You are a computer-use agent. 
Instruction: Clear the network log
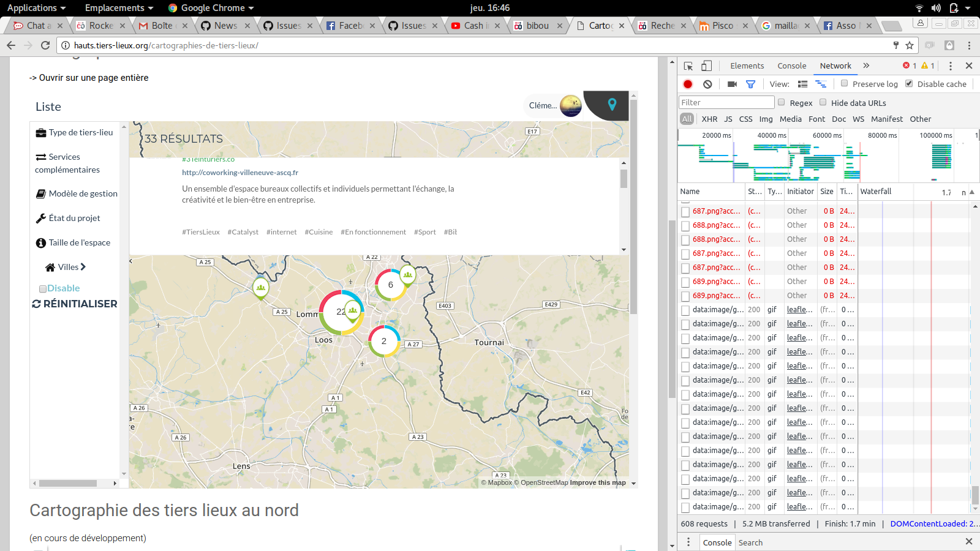(707, 84)
